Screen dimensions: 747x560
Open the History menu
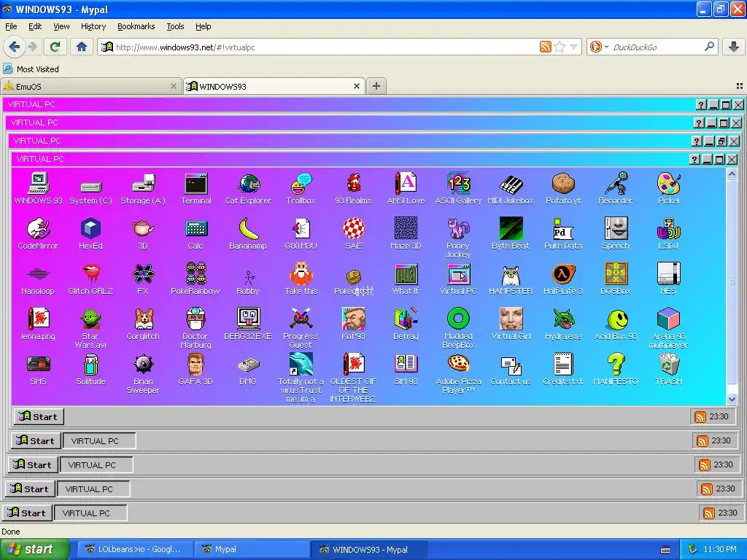point(93,26)
